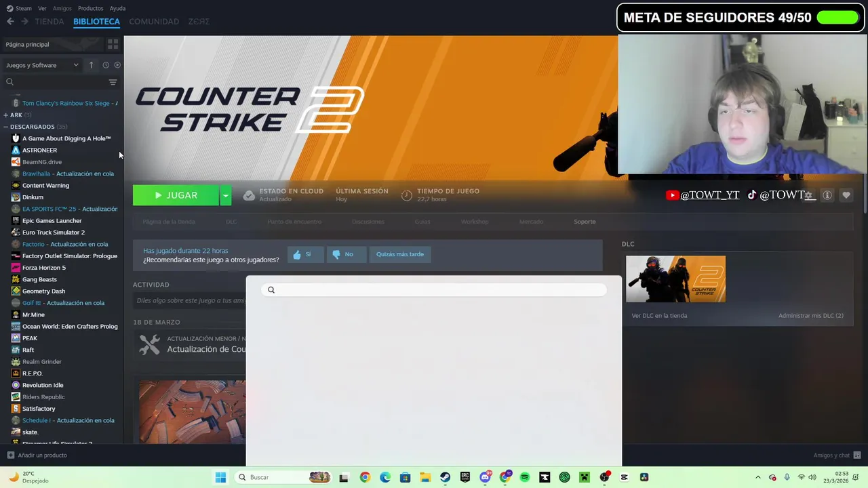Viewport: 868px width, 488px height.
Task: Open Página de la tienda link
Action: (169, 222)
